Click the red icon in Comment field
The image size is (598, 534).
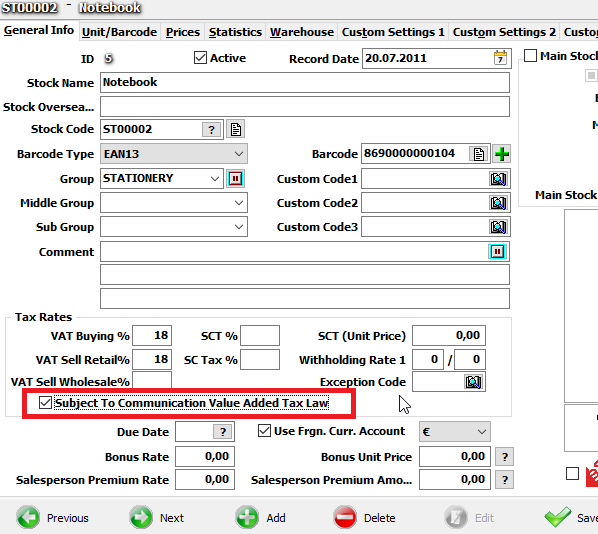[x=497, y=252]
